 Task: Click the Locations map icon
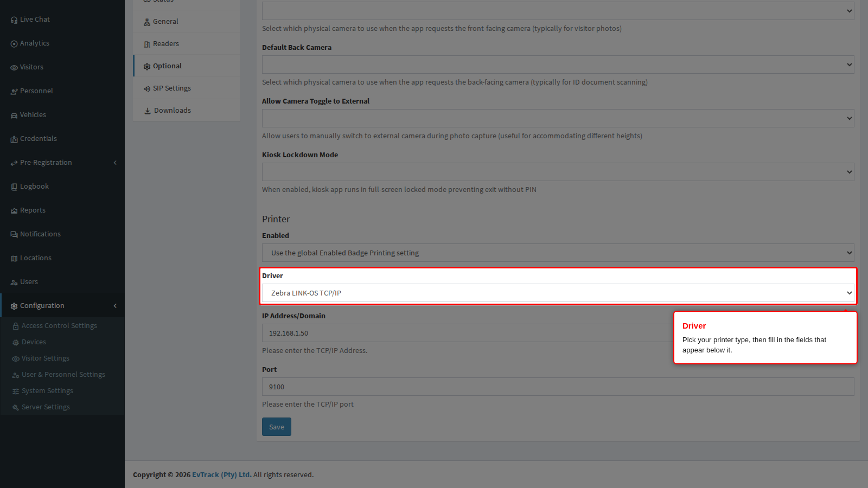tap(14, 259)
